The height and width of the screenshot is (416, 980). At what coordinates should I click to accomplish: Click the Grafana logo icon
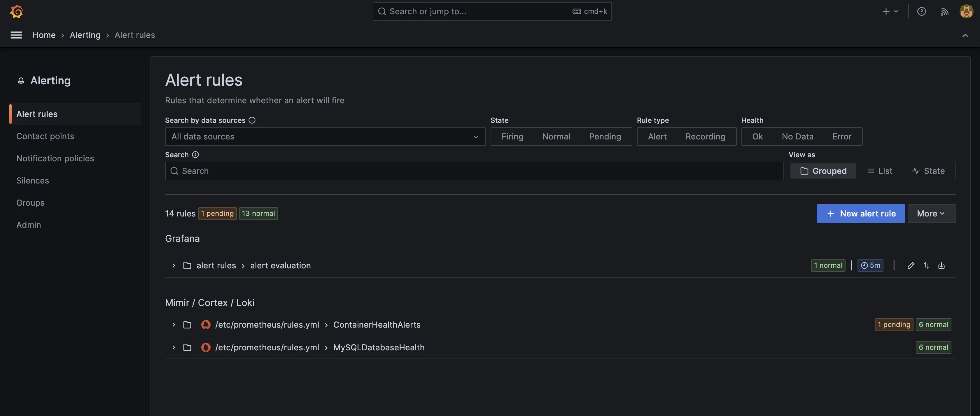tap(16, 11)
